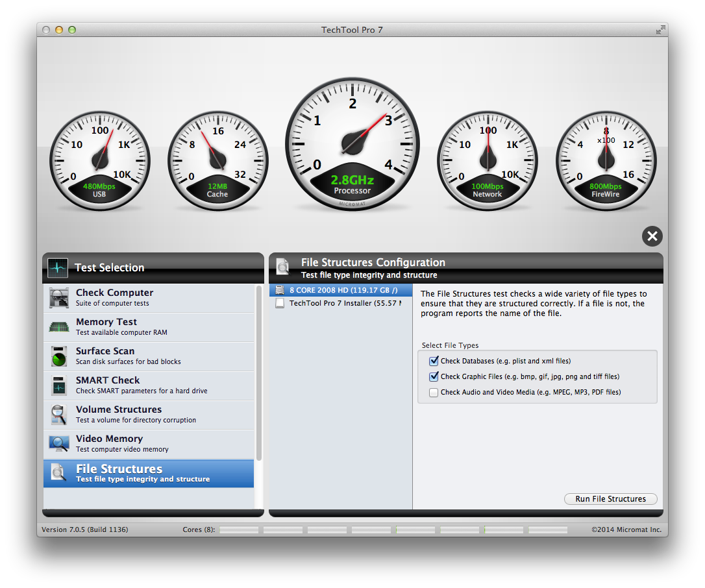Select TechTool Pro 7 Installer volume
Image resolution: width=705 pixels, height=588 pixels.
point(341,304)
